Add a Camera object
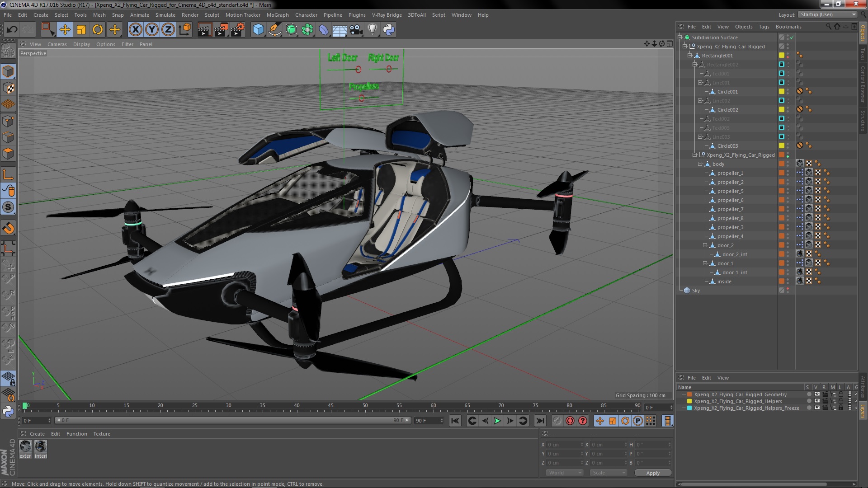The width and height of the screenshot is (868, 488). [356, 30]
